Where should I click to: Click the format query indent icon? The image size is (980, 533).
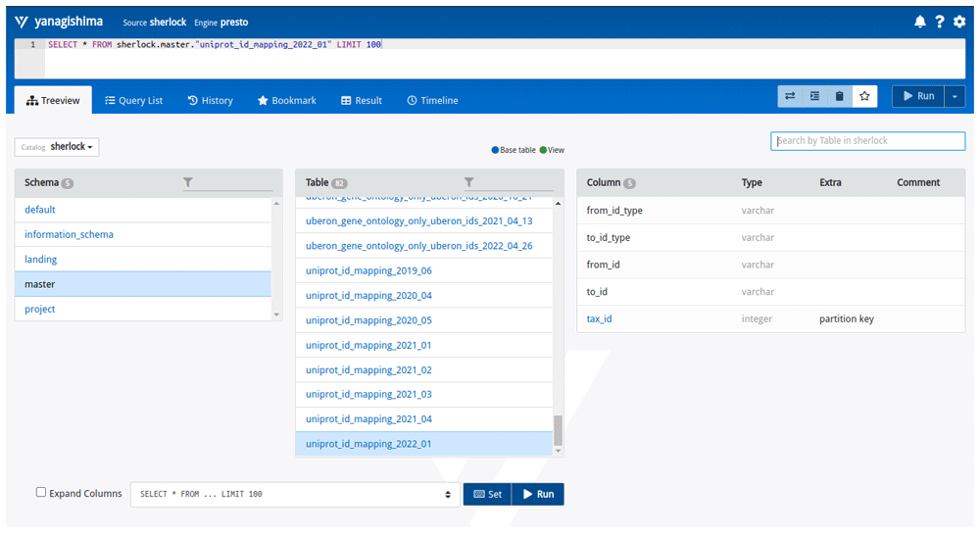click(x=814, y=96)
